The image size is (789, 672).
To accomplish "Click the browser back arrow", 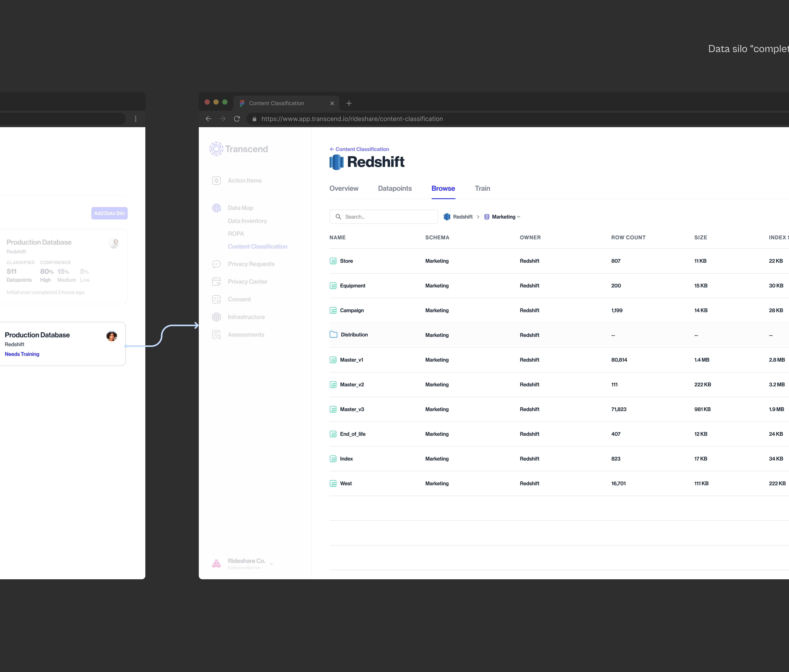I will 208,119.
